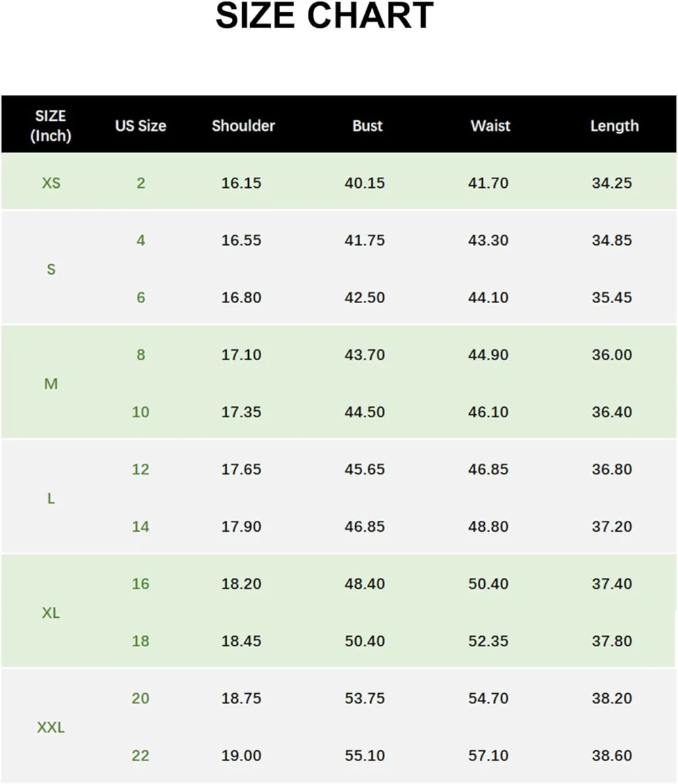Click waist value 44.10
This screenshot has height=784, width=678.
click(488, 298)
